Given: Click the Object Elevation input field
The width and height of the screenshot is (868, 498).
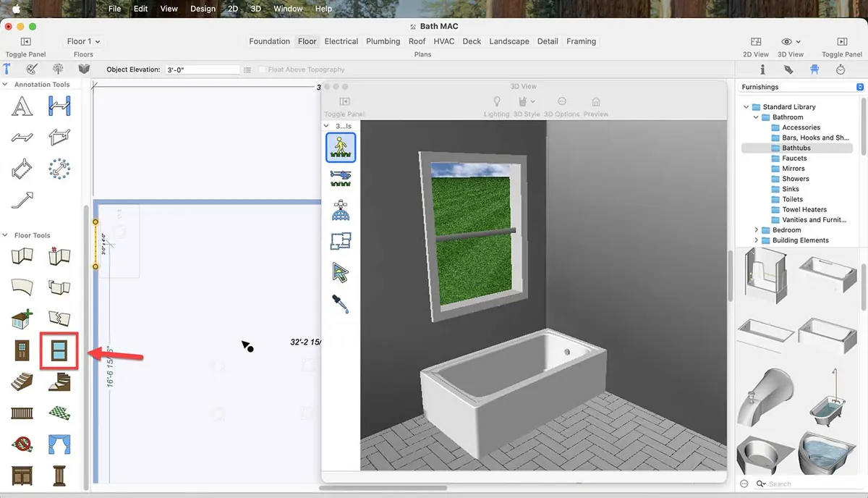Looking at the screenshot, I should pyautogui.click(x=201, y=69).
